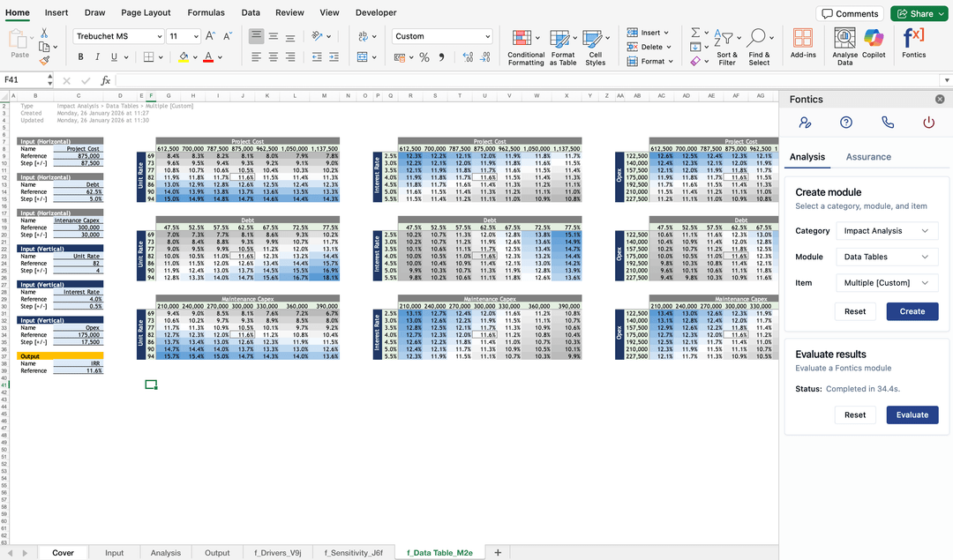This screenshot has width=953, height=560.
Task: Open the borders dropdown arrow
Action: pyautogui.click(x=161, y=57)
